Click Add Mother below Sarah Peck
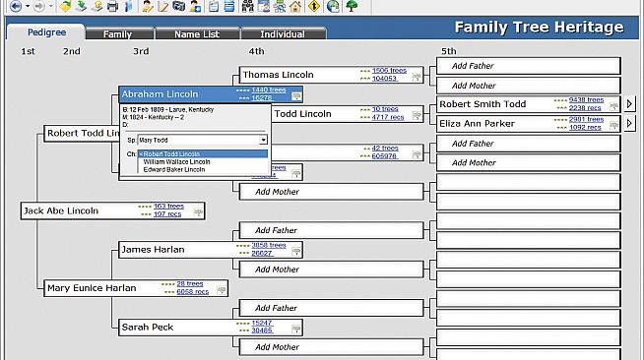 tap(331, 347)
